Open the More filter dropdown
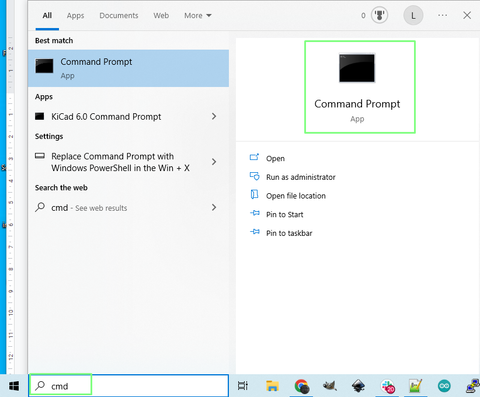480x397 pixels. tap(198, 15)
